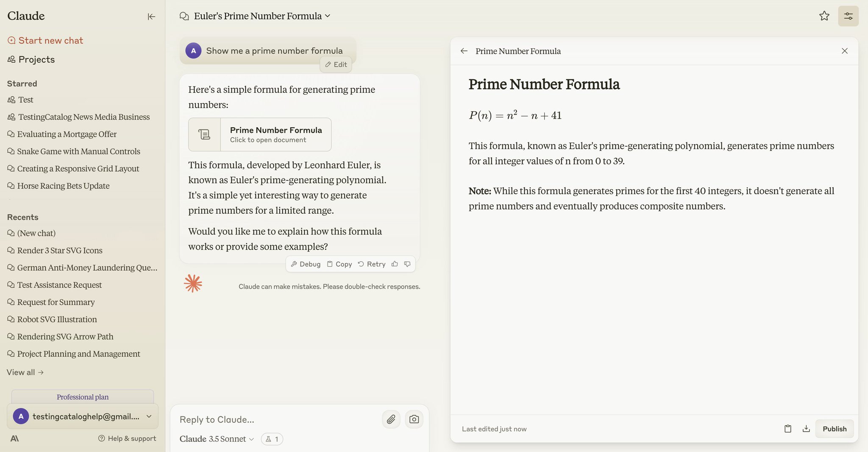Go back using the artifact panel arrow

tap(464, 51)
